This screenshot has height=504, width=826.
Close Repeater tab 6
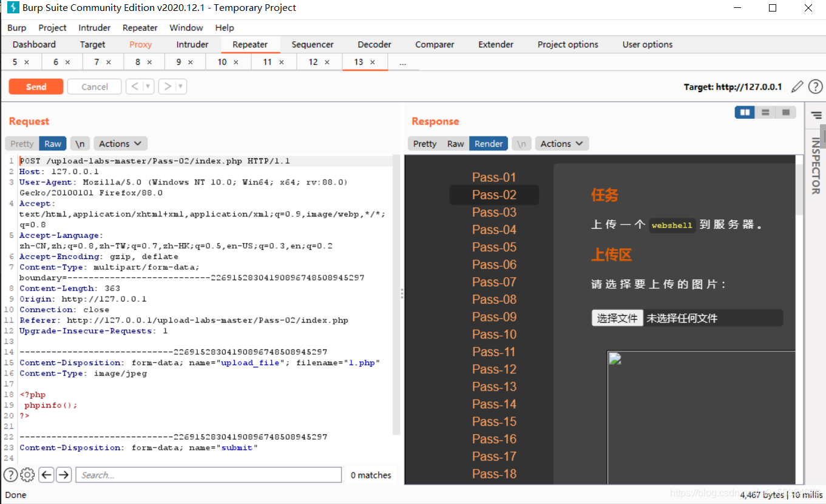coord(68,62)
